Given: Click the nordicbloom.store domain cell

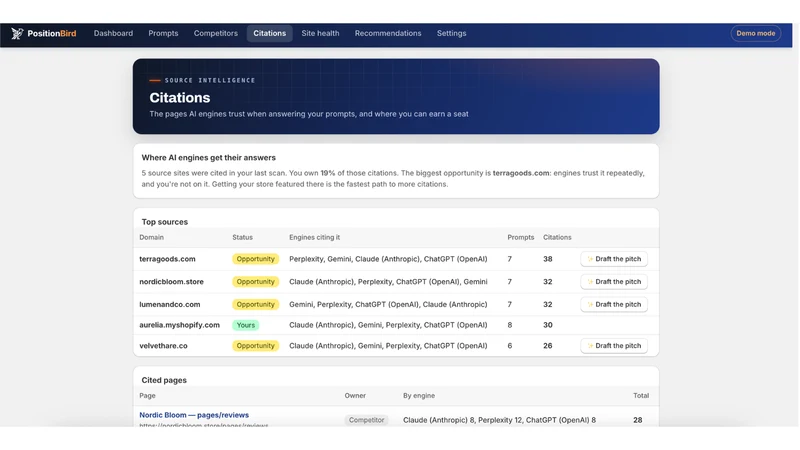Looking at the screenshot, I should tap(171, 282).
